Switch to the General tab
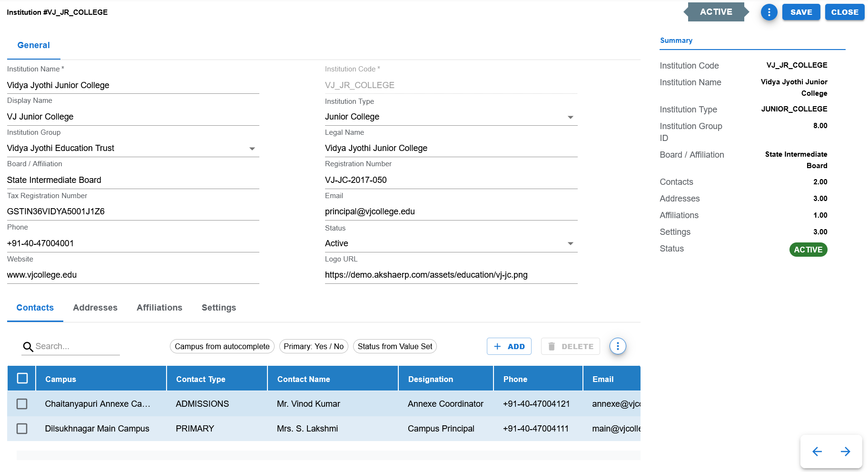 (33, 45)
